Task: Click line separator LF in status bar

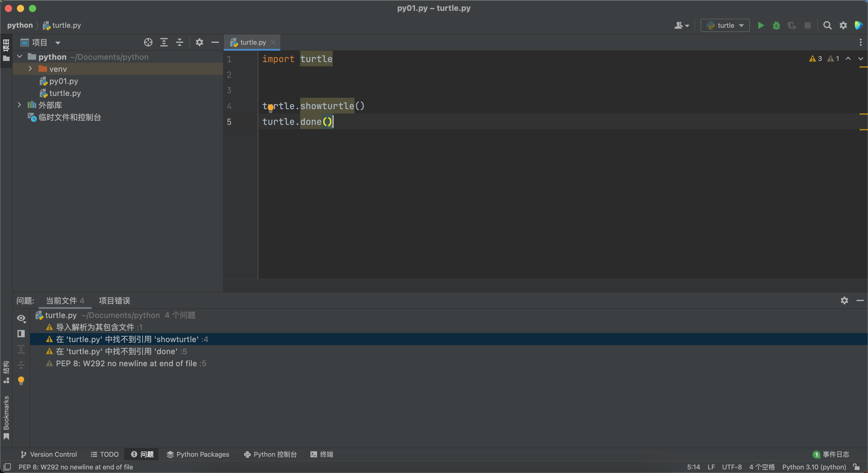Action: click(711, 467)
